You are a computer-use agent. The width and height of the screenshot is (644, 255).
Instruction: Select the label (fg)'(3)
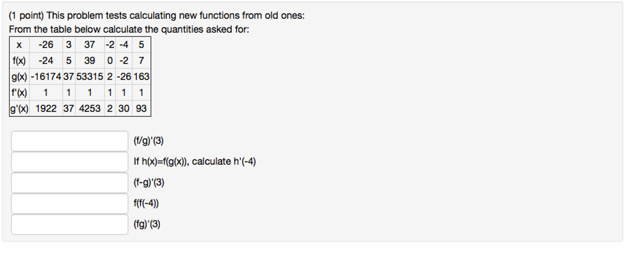pos(146,224)
